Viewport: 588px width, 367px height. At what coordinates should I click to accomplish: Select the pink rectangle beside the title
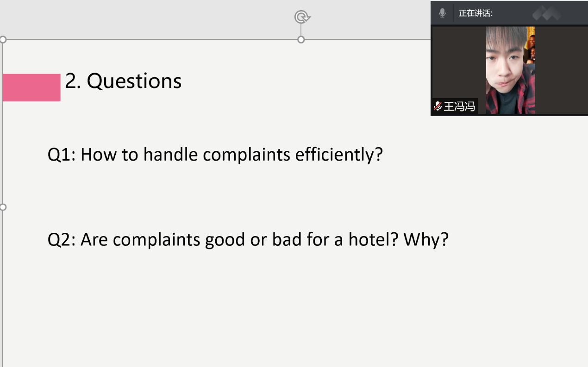[31, 87]
